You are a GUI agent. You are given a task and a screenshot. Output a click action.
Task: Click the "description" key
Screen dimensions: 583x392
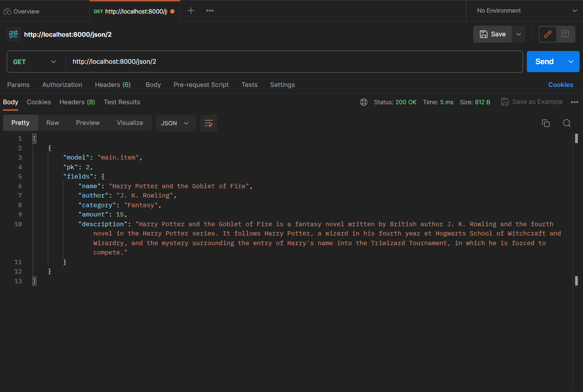103,224
